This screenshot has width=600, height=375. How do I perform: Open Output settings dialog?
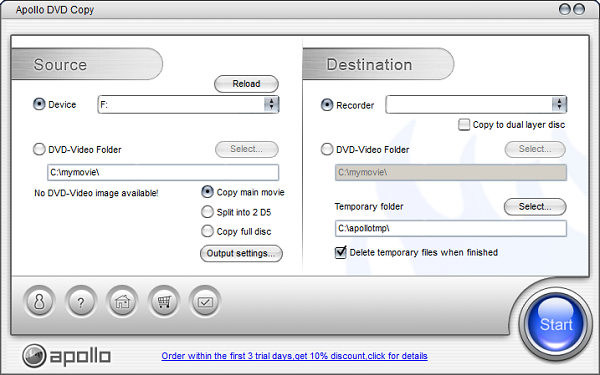pyautogui.click(x=241, y=253)
